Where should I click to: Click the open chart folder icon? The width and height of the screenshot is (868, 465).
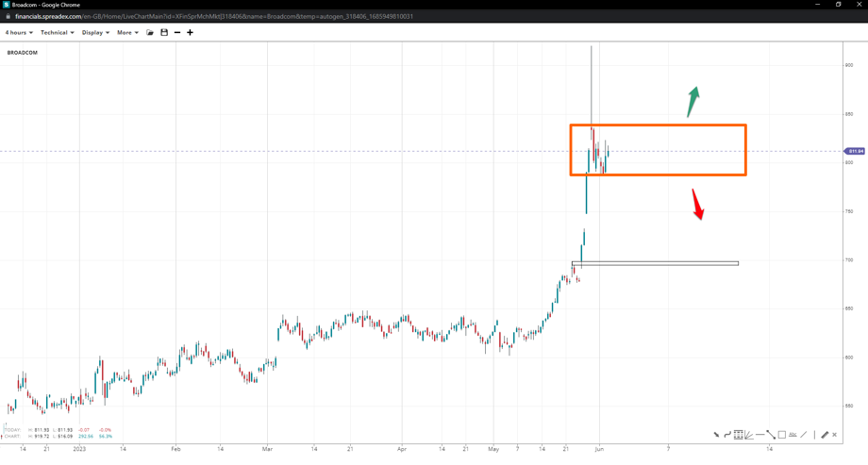(150, 33)
